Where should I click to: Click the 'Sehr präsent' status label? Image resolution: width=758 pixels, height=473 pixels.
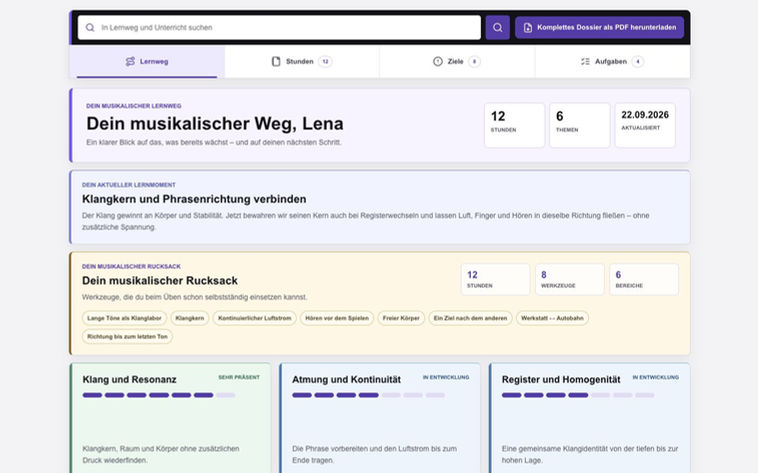click(239, 377)
